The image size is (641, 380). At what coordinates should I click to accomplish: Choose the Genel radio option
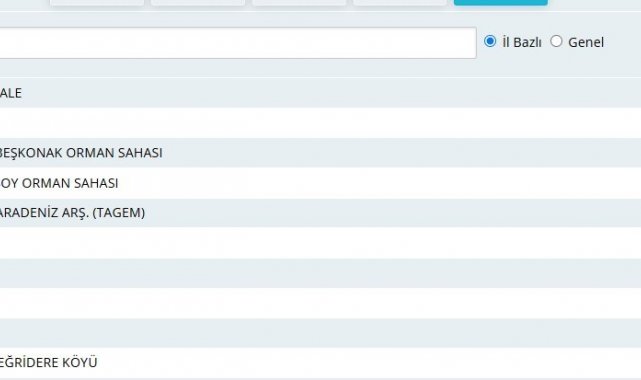tap(556, 41)
